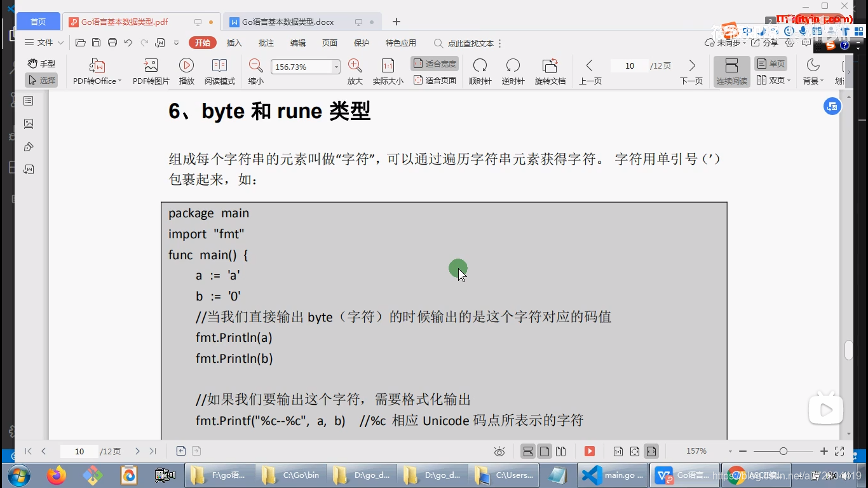868x488 pixels.
Task: Click the red play icon in status bar
Action: (x=590, y=451)
